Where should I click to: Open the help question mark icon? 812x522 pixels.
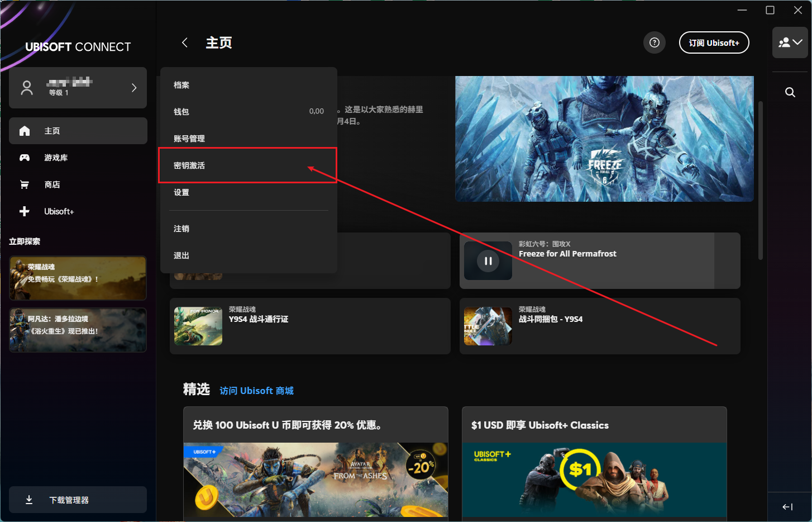coord(655,42)
